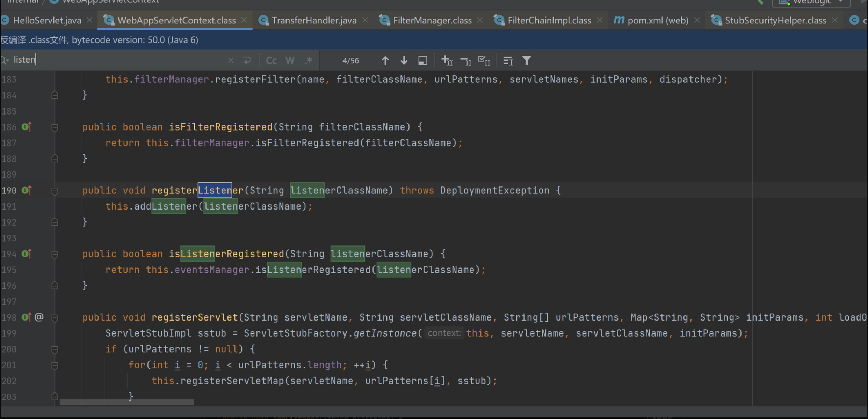Click Unselect Occurrence icon in search bar
868x419 pixels.
465,61
